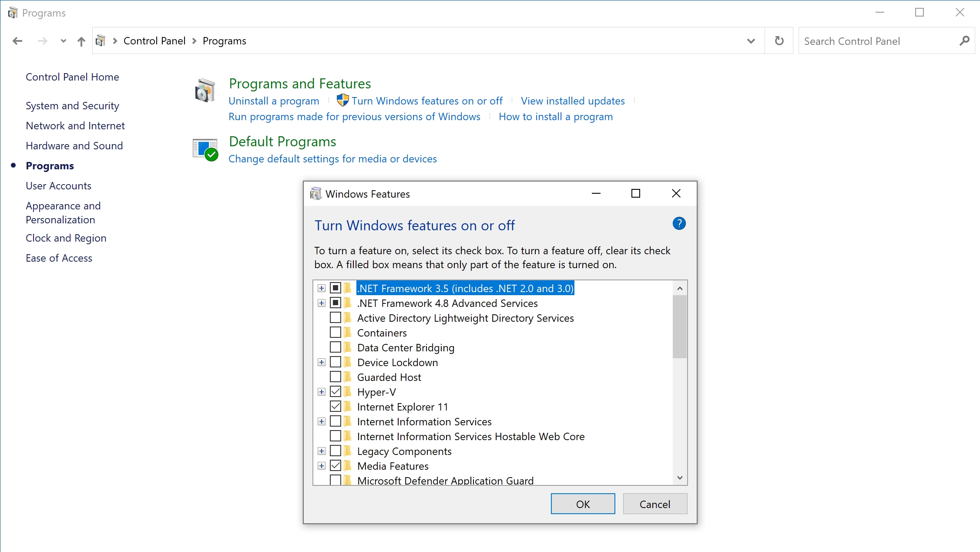980x552 pixels.
Task: Click the features list scrollbar down arrow
Action: click(x=680, y=478)
